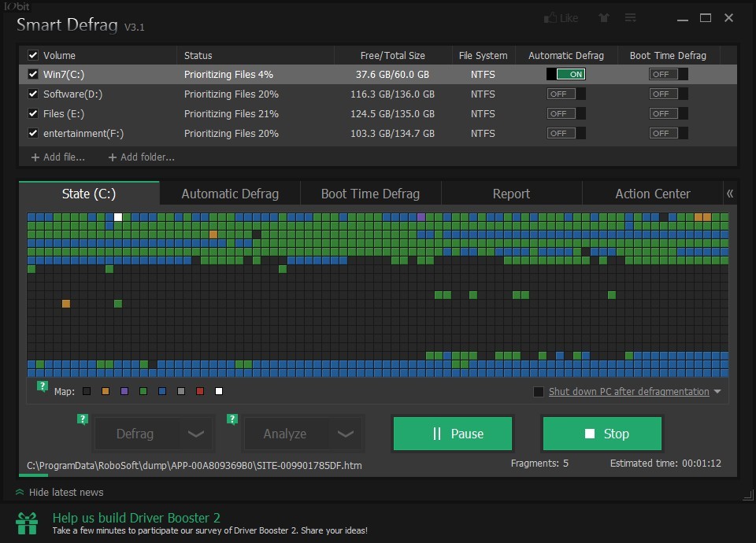This screenshot has height=543, width=756.
Task: Click the help icon next to Analyze
Action: pos(232,419)
